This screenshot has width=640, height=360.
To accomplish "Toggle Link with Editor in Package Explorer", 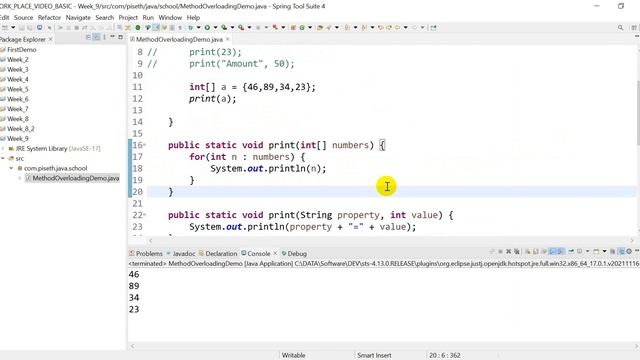I will pyautogui.click(x=96, y=37).
